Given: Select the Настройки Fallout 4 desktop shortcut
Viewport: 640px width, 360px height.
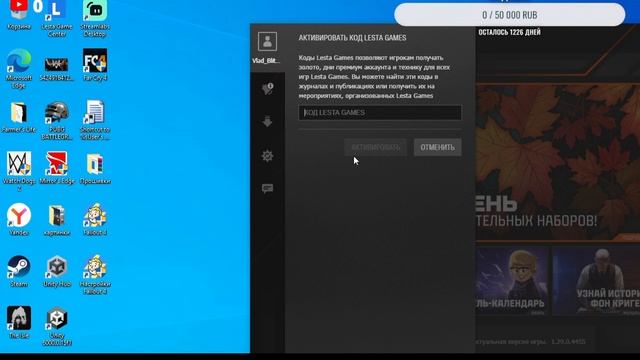Looking at the screenshot, I should [95, 275].
